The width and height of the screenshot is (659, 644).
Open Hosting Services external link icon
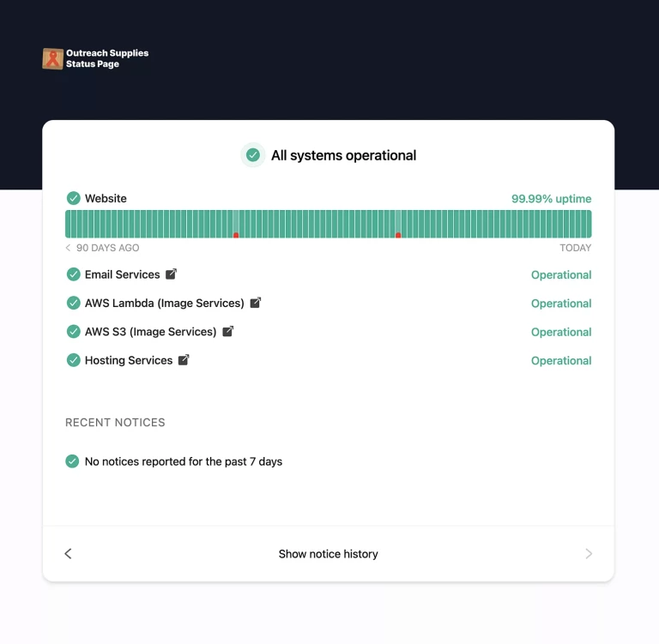[184, 360]
